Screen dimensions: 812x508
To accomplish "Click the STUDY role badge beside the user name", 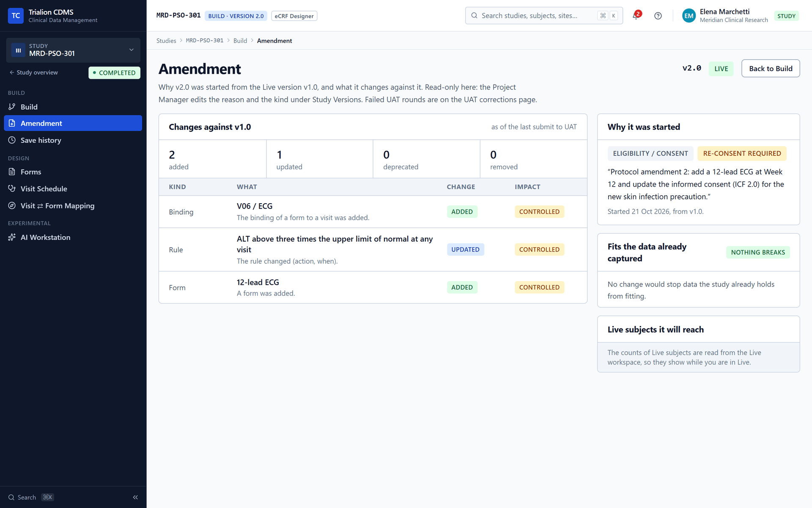I will [786, 16].
